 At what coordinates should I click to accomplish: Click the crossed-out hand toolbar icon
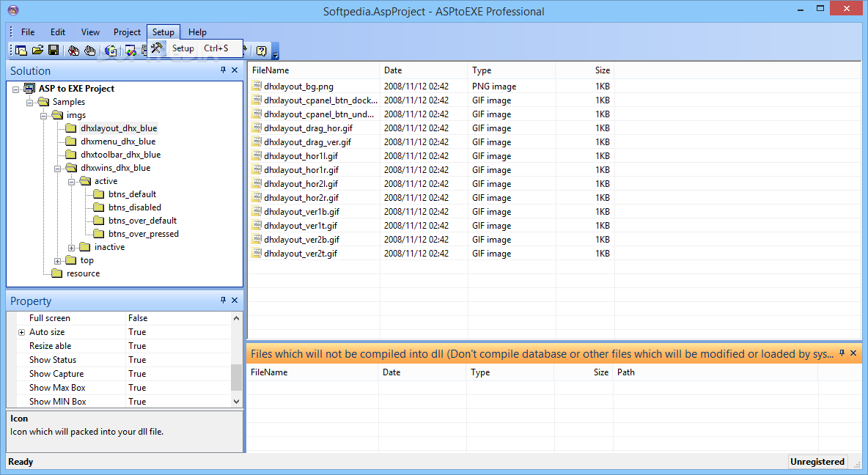tap(73, 51)
